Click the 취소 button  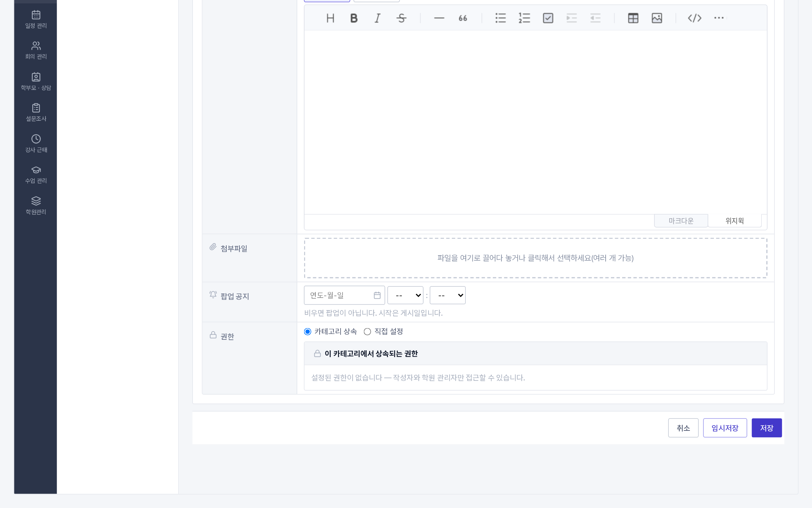(683, 428)
